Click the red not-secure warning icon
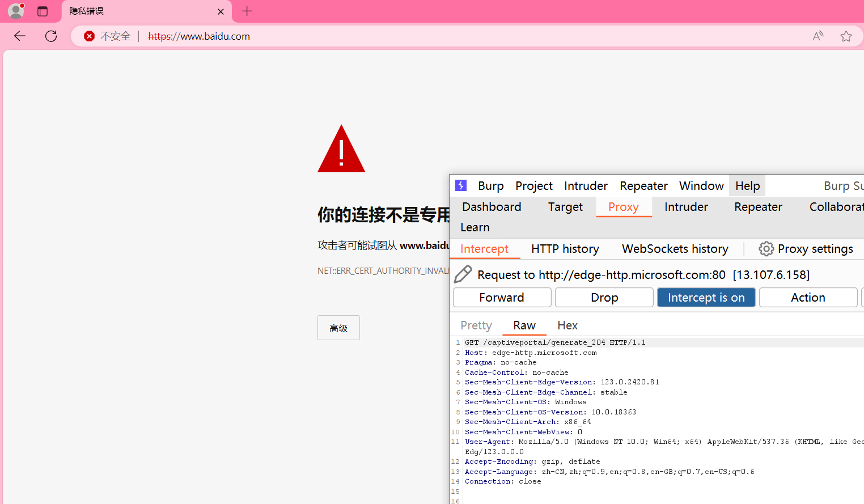 pos(89,36)
